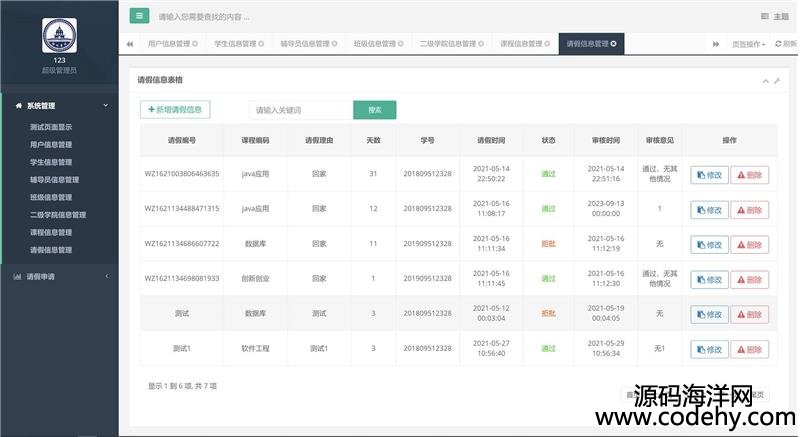Click the 新增请假信息 button
The height and width of the screenshot is (437, 800).
175,110
